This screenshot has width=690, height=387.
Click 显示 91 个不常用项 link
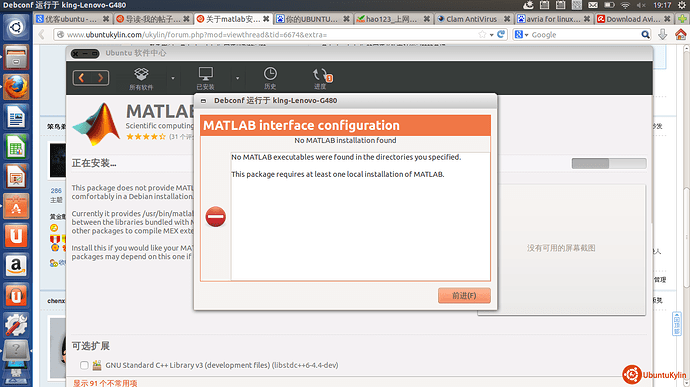point(105,383)
